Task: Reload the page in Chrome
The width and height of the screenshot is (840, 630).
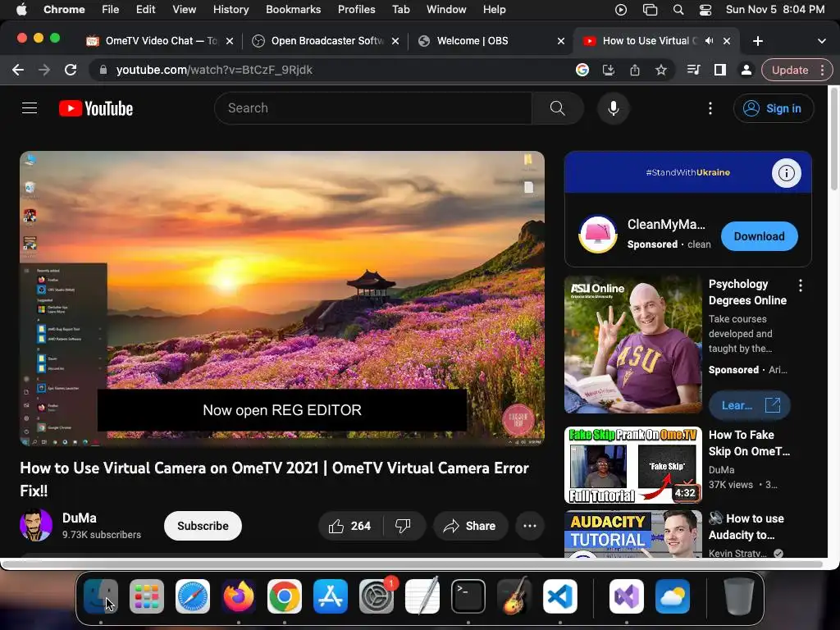Action: (x=71, y=71)
